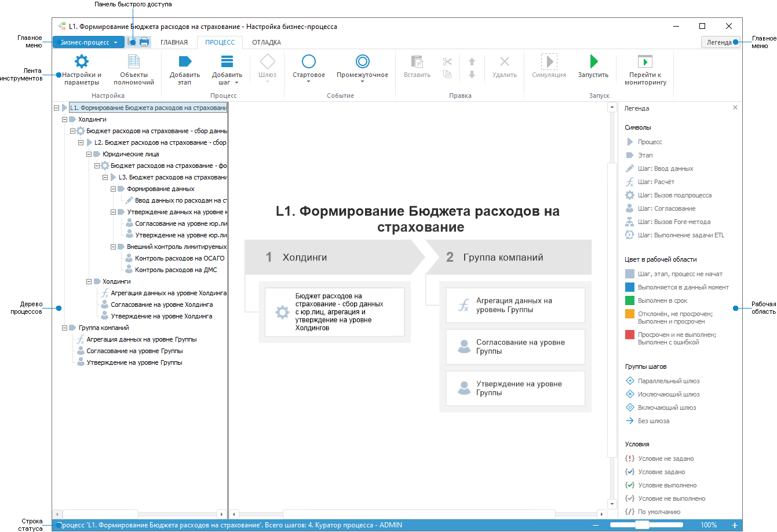The image size is (777, 532).
Task: Click the Print icon in quick access toolbar
Action: [143, 42]
